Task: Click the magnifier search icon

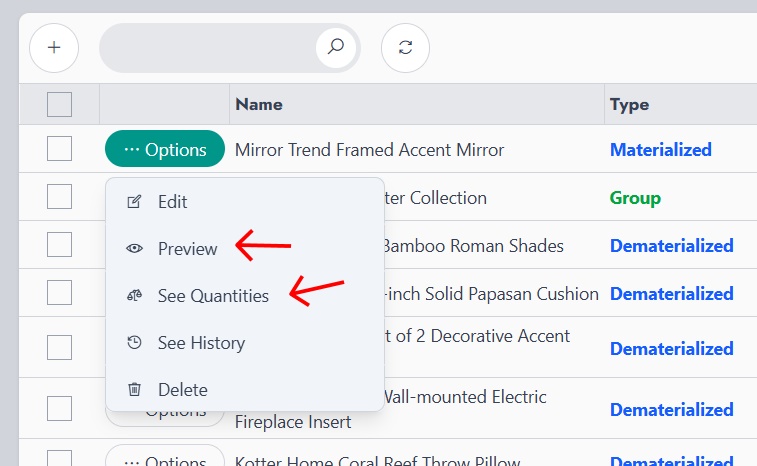Action: pos(336,47)
